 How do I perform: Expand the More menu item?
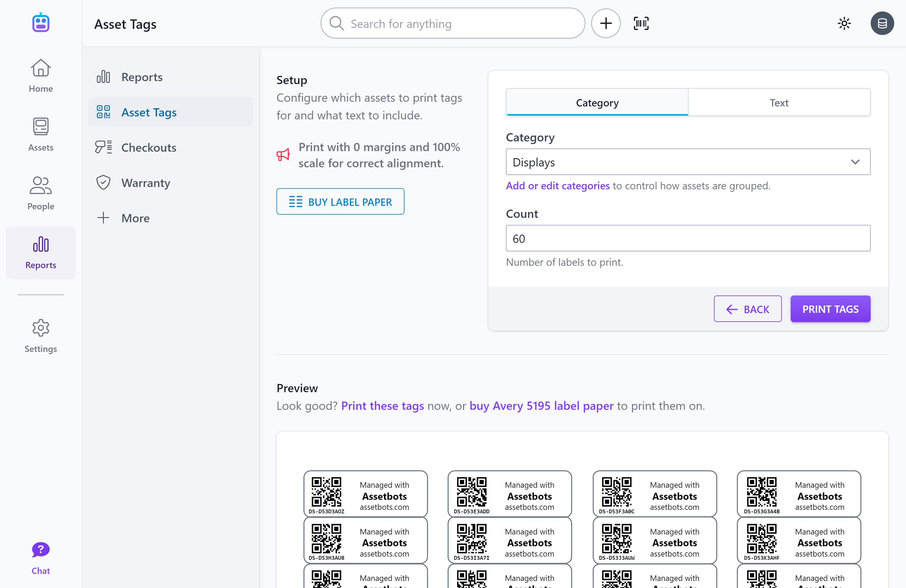click(x=171, y=218)
